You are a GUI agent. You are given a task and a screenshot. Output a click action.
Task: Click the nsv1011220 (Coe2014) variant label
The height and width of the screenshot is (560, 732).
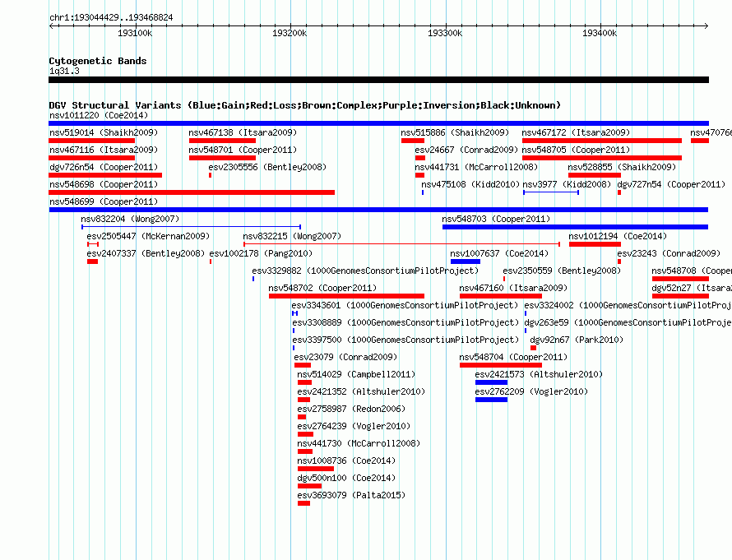[x=99, y=115]
